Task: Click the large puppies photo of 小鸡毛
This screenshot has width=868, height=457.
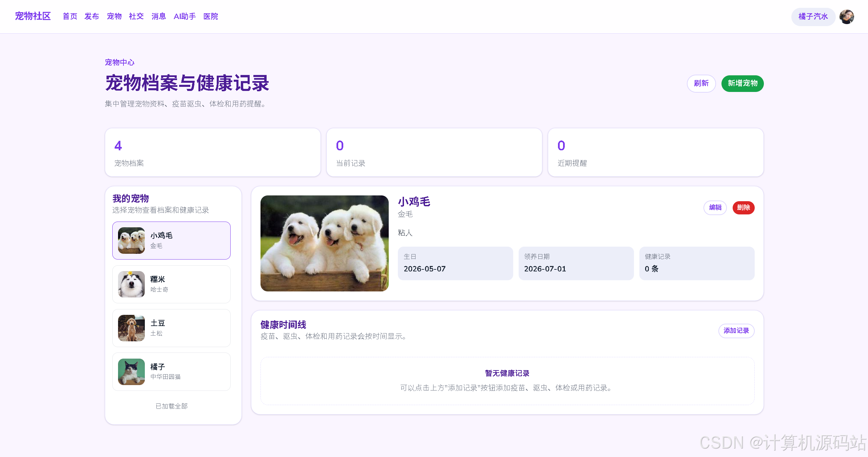Action: [x=325, y=243]
